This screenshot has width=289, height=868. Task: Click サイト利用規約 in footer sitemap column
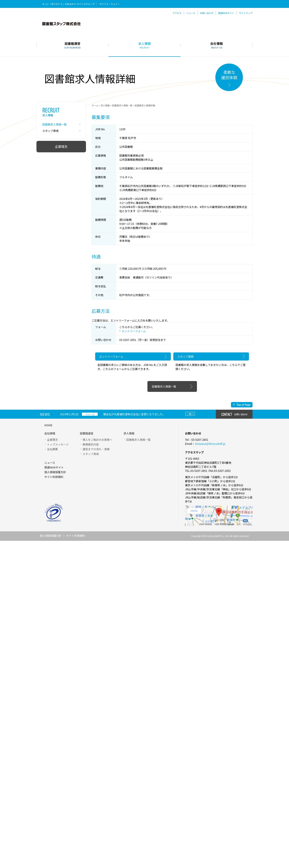(x=54, y=477)
